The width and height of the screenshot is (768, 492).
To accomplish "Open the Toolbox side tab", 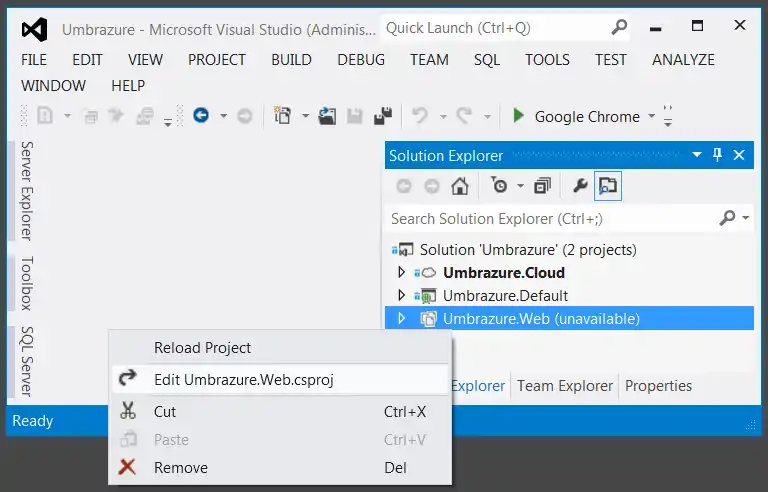I will pyautogui.click(x=26, y=283).
